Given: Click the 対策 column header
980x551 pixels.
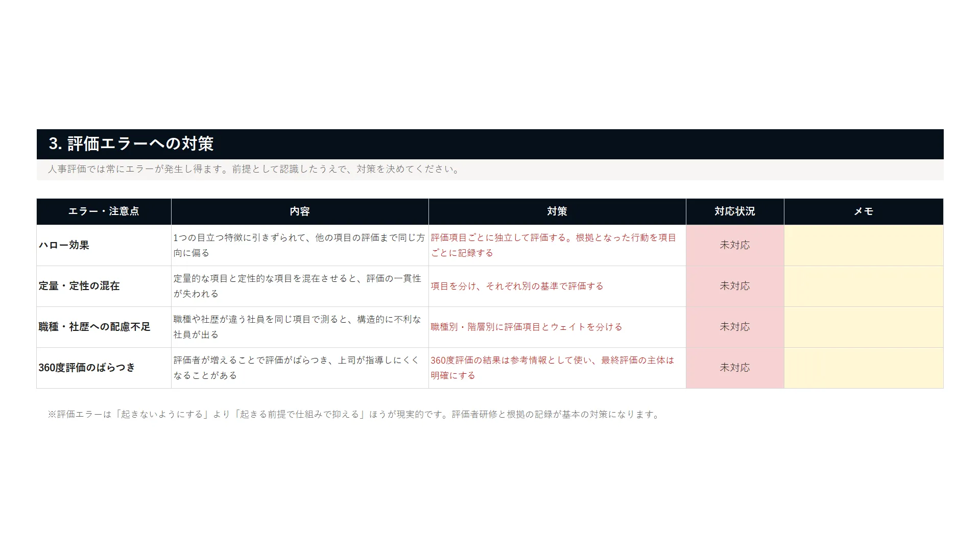Looking at the screenshot, I should [x=557, y=211].
